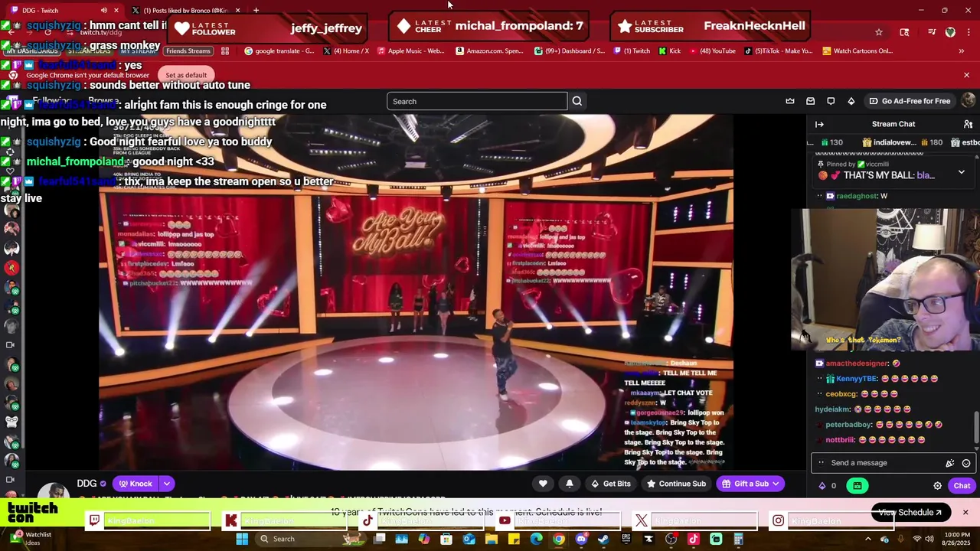The height and width of the screenshot is (551, 980).
Task: Click the View Schedule button
Action: click(910, 513)
